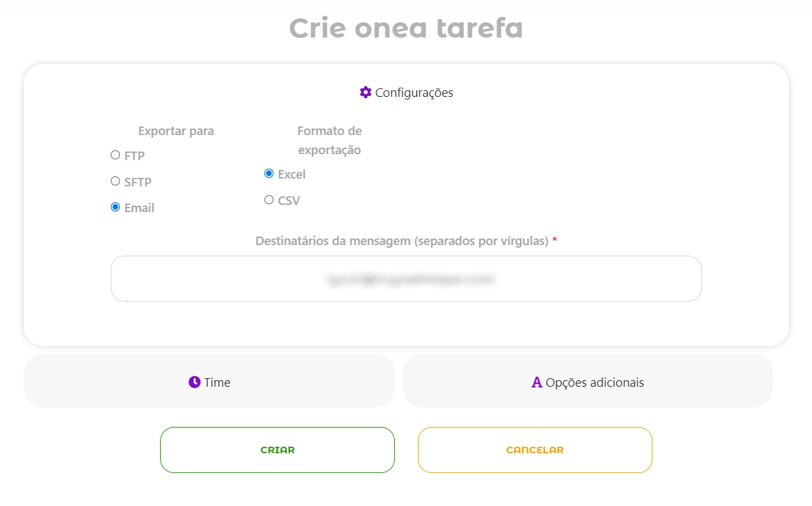Viewport: 812px width, 506px height.
Task: Click the Exportar para heading
Action: point(176,131)
